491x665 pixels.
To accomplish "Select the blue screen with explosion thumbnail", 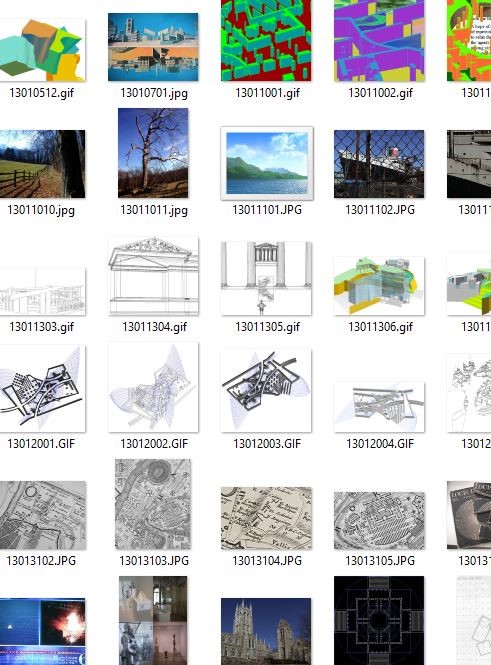I will tap(42, 631).
